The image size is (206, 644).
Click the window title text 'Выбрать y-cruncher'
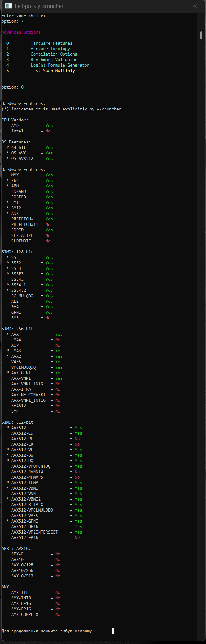(x=39, y=6)
